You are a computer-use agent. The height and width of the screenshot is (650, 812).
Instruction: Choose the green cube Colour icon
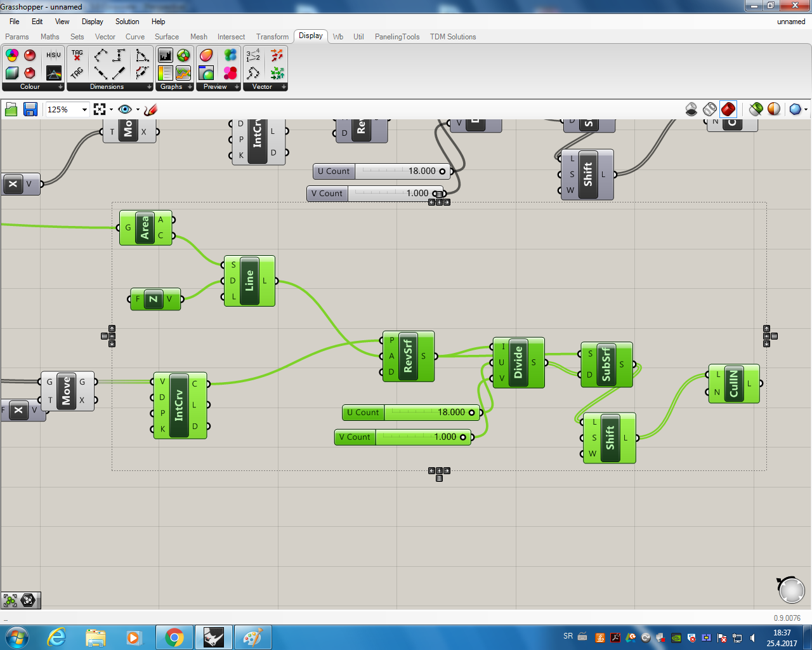coord(12,73)
